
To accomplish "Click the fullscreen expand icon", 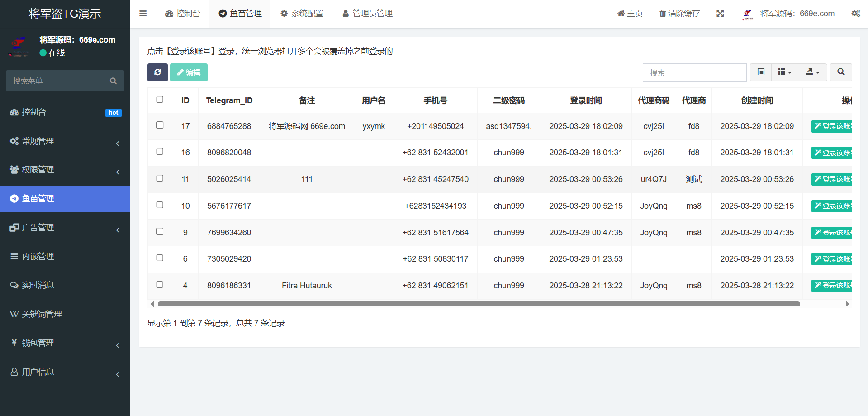I will pos(720,14).
